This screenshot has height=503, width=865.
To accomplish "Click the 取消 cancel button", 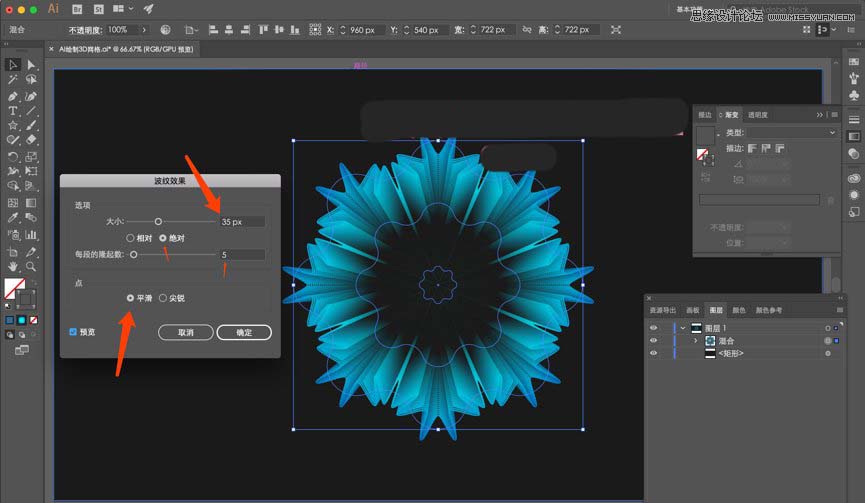I will pyautogui.click(x=186, y=333).
